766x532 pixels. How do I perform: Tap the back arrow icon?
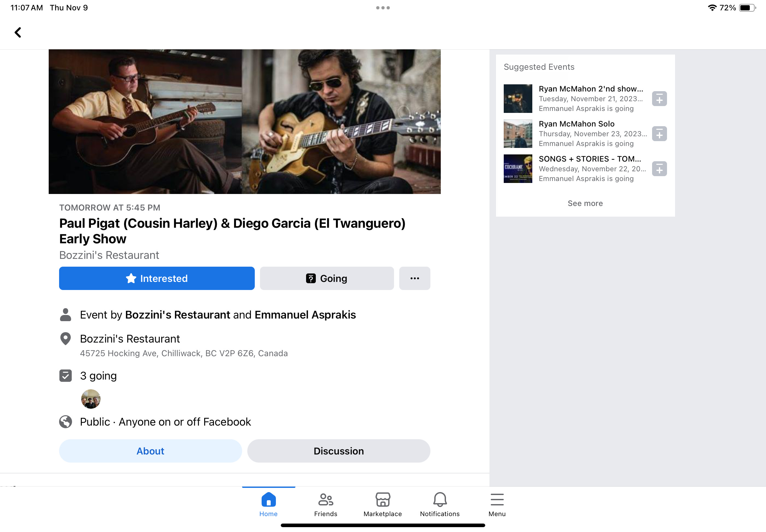click(18, 32)
